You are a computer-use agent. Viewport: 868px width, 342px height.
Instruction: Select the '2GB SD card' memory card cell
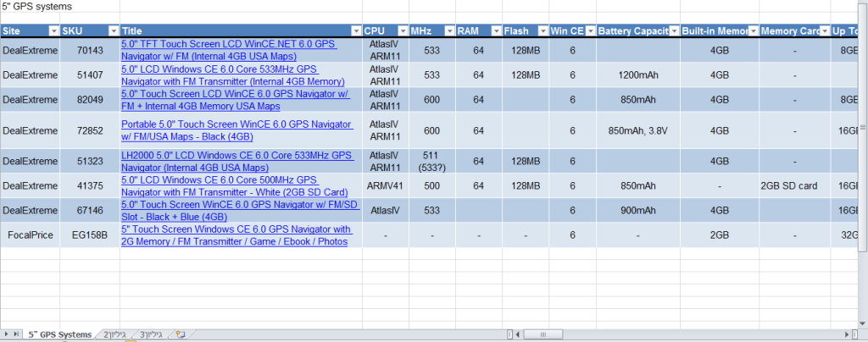(795, 185)
